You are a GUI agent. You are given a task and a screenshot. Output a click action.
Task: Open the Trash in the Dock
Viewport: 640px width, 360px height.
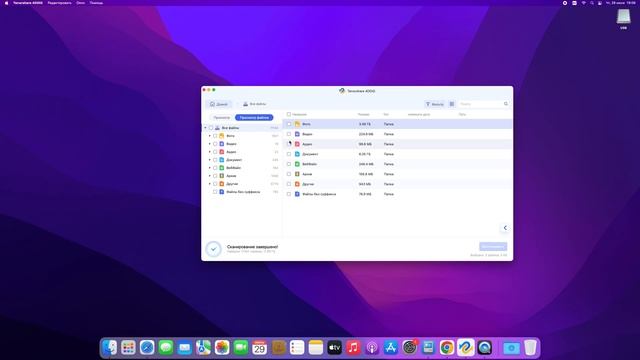[x=530, y=348]
